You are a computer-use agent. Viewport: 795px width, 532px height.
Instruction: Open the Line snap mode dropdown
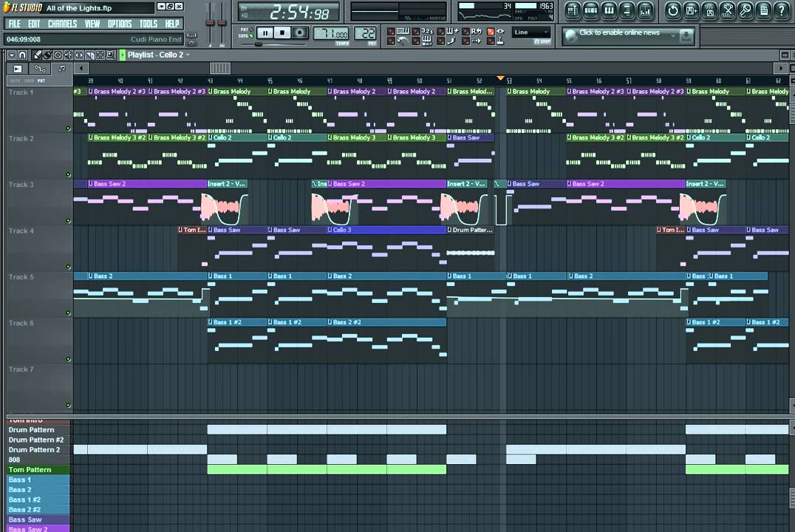point(530,32)
